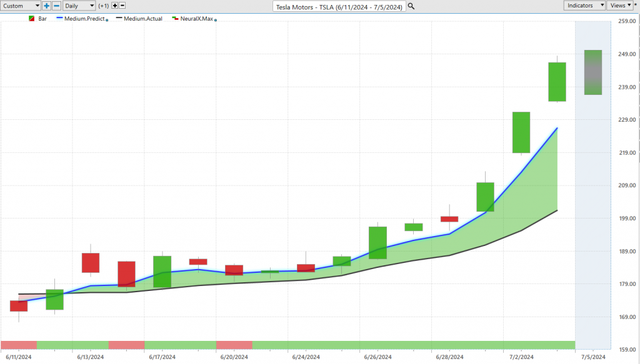Image resolution: width=640 pixels, height=364 pixels.
Task: Click the black plus forecast increment icon
Action: tap(115, 6)
